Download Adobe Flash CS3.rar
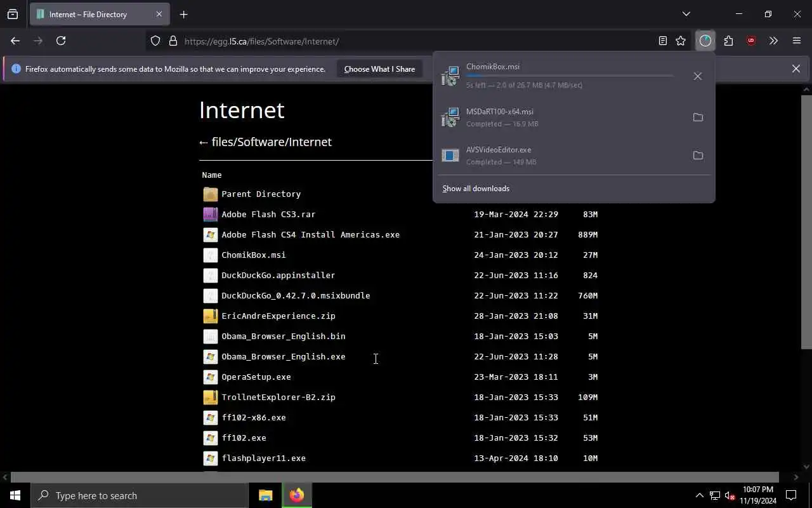The image size is (812, 508). click(268, 214)
